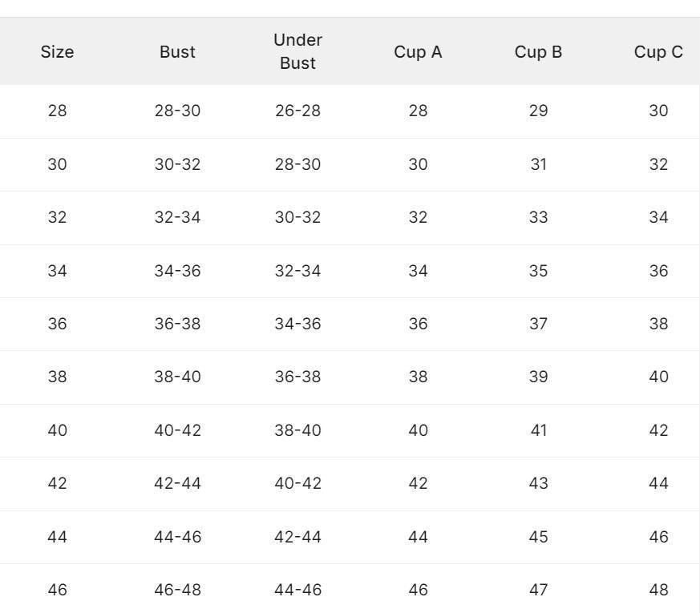Select the bust range 32-34 cell
700x613 pixels.
177,217
